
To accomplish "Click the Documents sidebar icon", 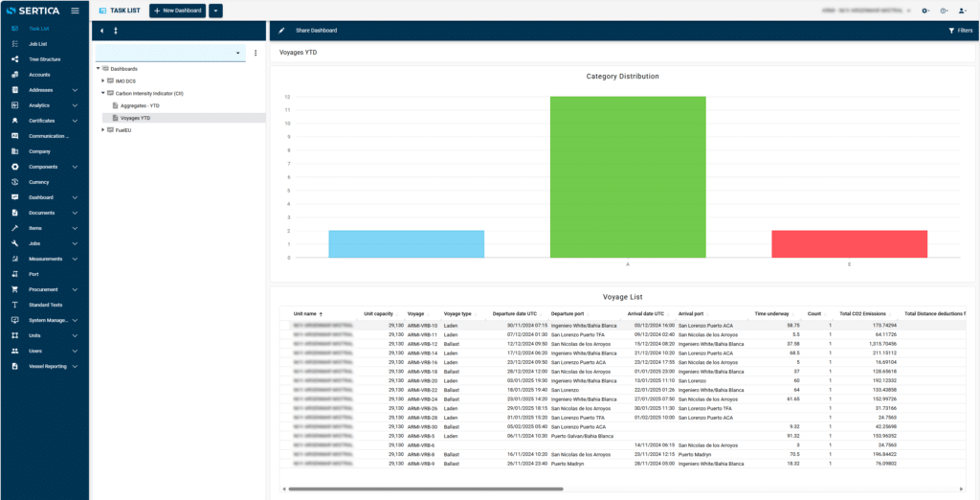I will point(15,213).
